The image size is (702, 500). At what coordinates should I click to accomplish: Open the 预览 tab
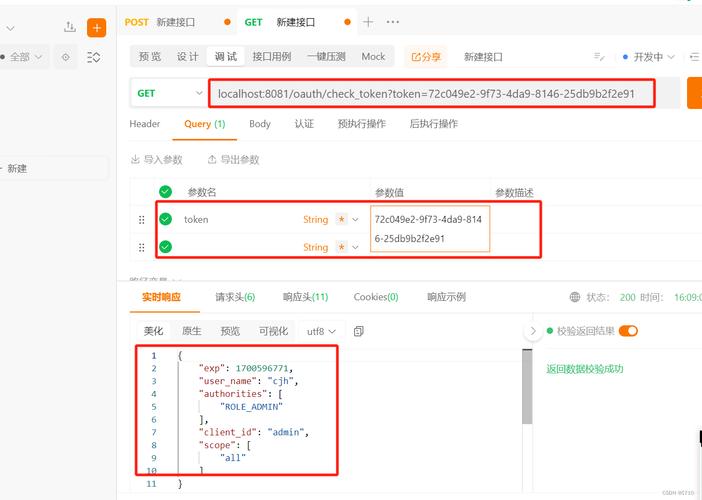point(150,57)
